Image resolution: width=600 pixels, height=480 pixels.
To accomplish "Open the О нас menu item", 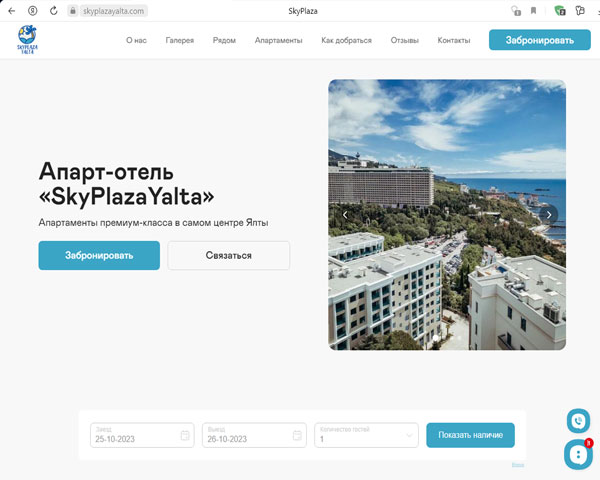I will [136, 40].
